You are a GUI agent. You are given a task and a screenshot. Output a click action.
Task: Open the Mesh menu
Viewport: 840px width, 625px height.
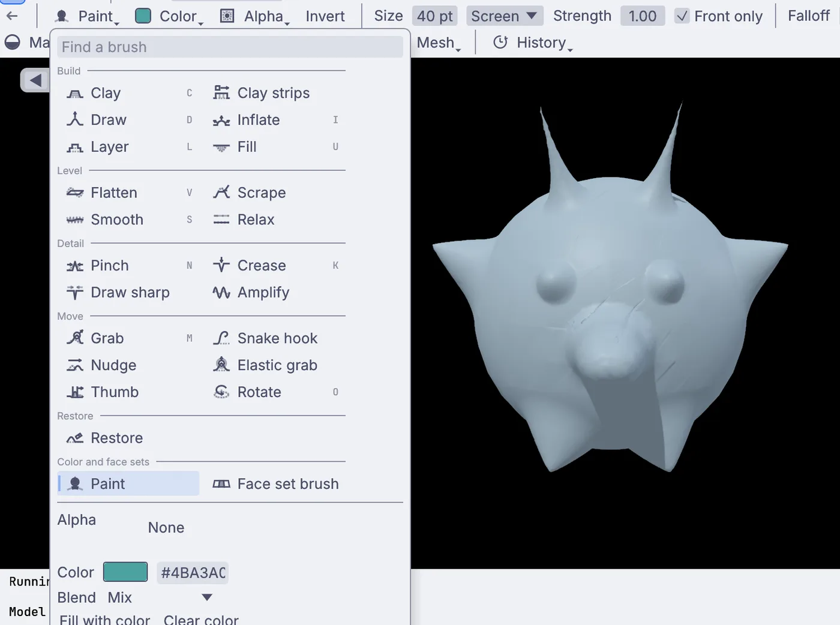pyautogui.click(x=439, y=43)
